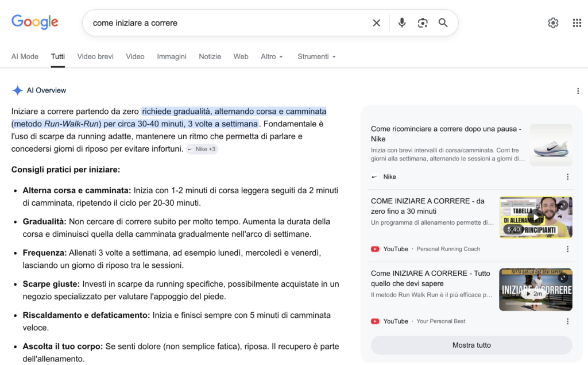
Task: Switch to the AI Mode tab
Action: tap(25, 57)
